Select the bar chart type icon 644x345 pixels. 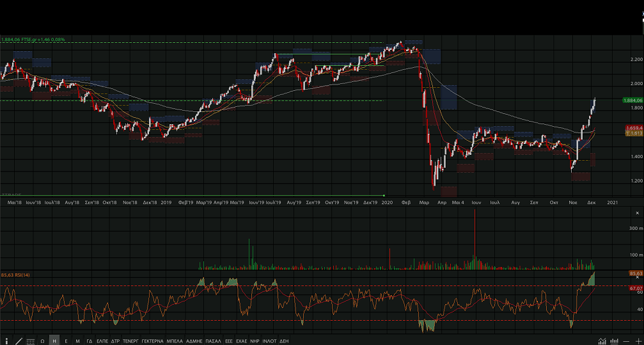(x=614, y=341)
